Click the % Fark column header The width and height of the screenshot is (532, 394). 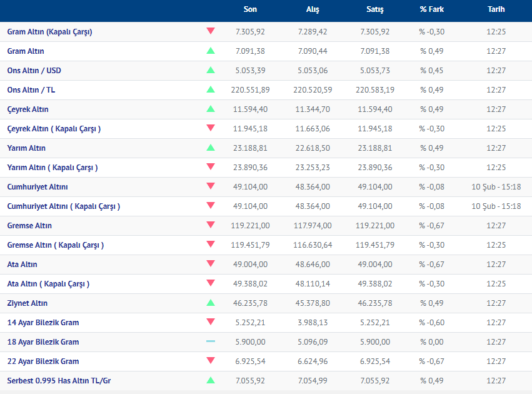[432, 9]
